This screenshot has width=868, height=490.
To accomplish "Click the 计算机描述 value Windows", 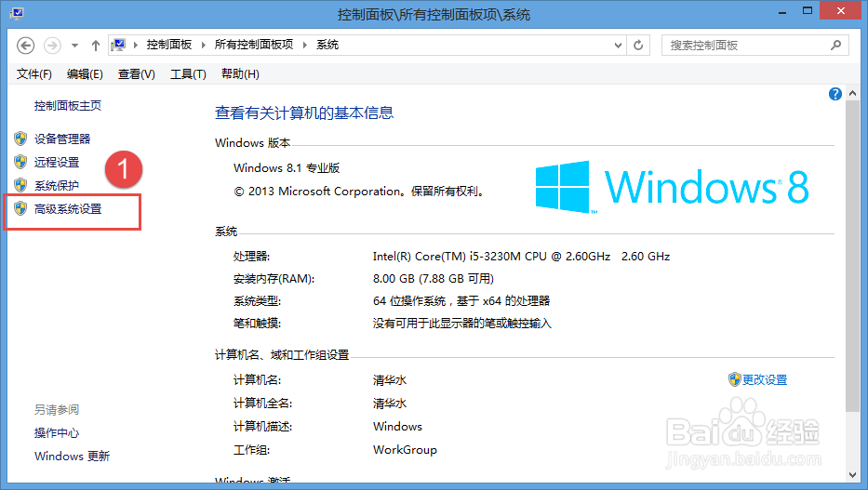I will pyautogui.click(x=397, y=427).
